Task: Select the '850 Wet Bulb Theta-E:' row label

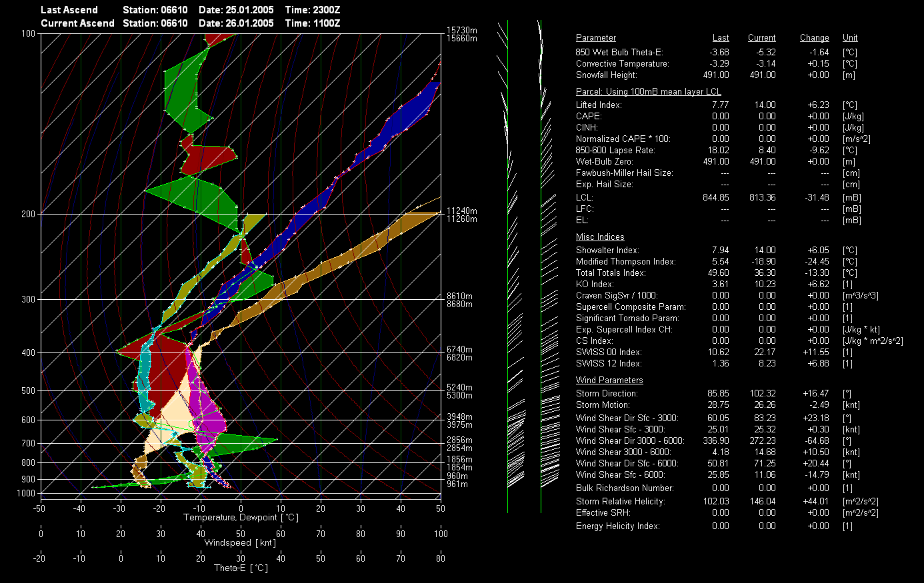Action: pyautogui.click(x=619, y=52)
